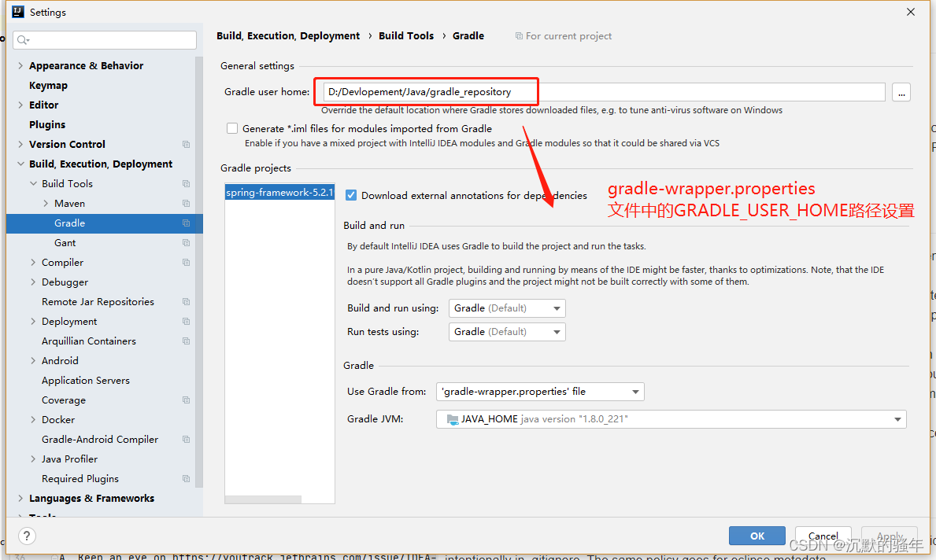The height and width of the screenshot is (560, 936).
Task: Click settings tree vertical scrollbar
Action: (199, 271)
